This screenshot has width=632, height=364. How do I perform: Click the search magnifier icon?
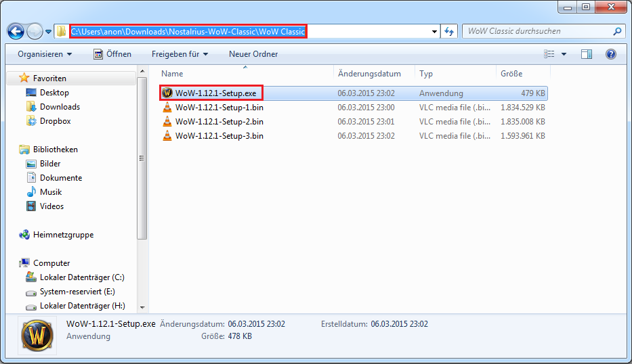(617, 31)
